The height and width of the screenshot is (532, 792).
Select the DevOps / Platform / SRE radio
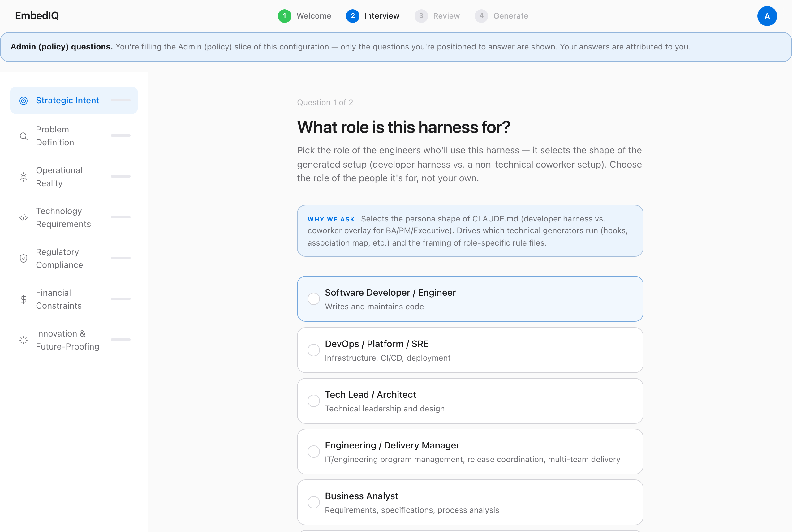pos(313,350)
